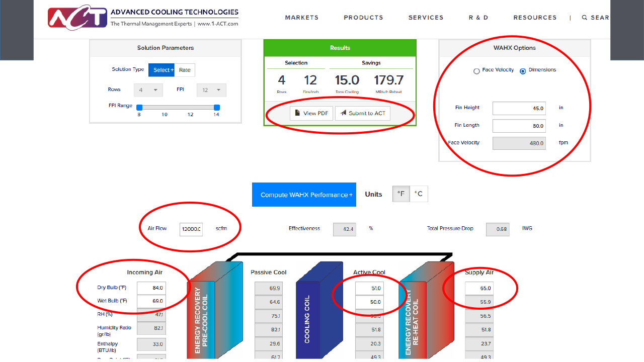The width and height of the screenshot is (644, 362).
Task: Click the Energy Recovery Re-Heat Coil graphic
Action: pos(426,310)
